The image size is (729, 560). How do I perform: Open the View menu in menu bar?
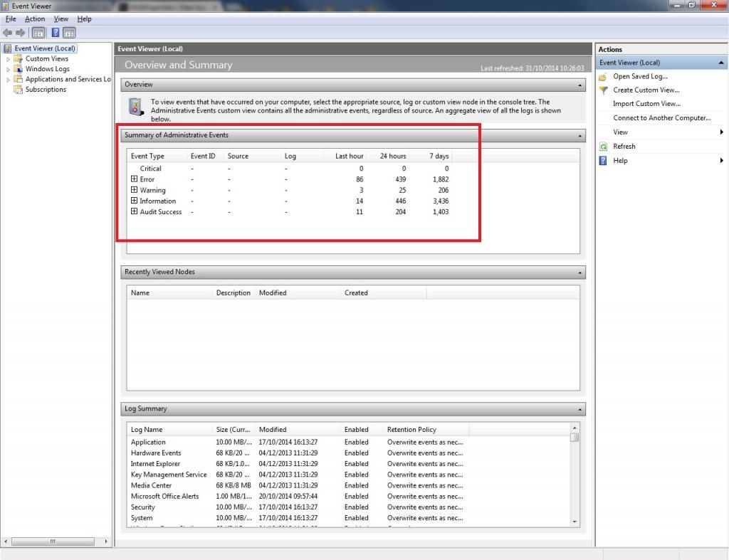[x=61, y=19]
